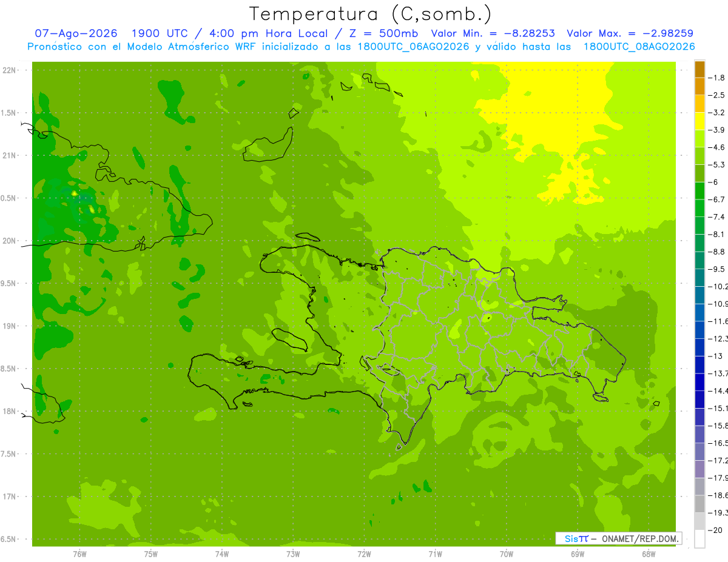Click the 'Valor Min. = -8.28253' readout

(x=493, y=33)
